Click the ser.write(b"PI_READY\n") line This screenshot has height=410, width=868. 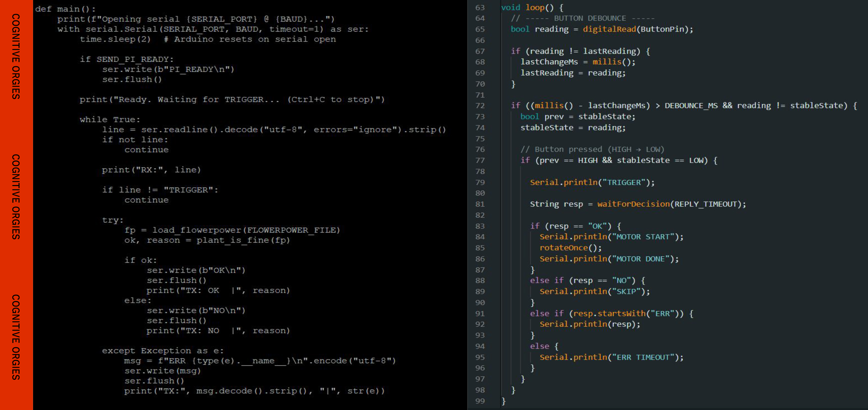click(x=168, y=69)
